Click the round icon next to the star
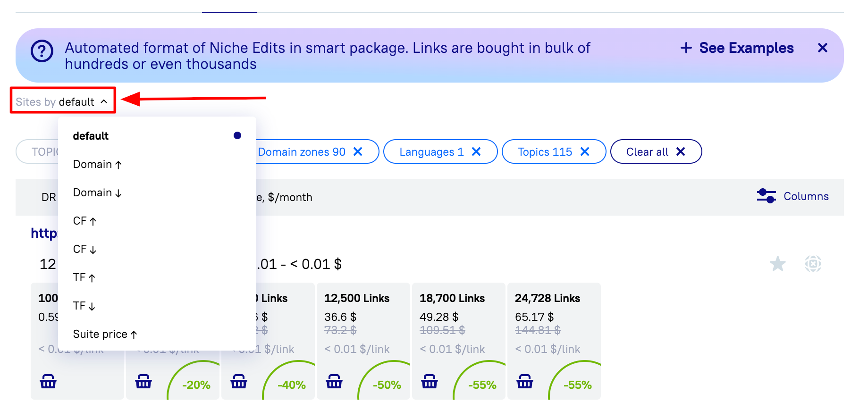868x419 pixels. point(813,264)
